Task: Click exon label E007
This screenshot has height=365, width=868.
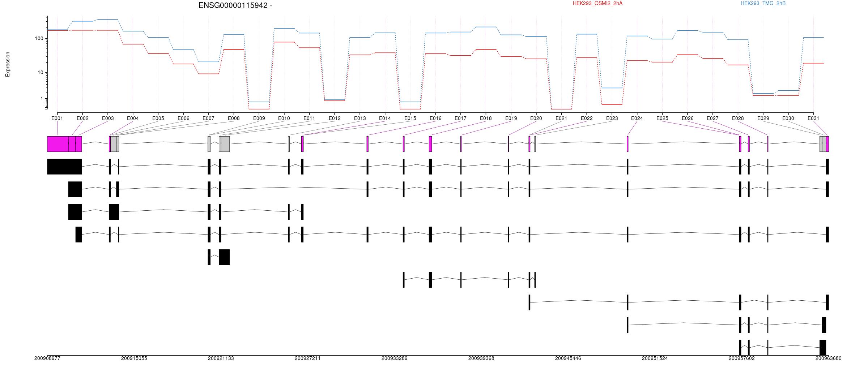Action: (208, 118)
